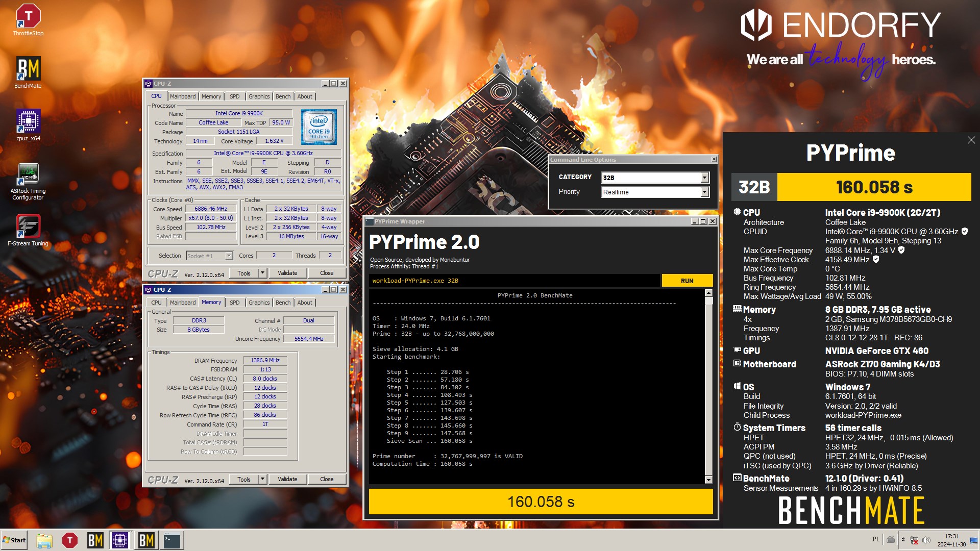Click the CPU section icon in BenchMate
The width and height of the screenshot is (980, 551).
[x=737, y=212]
